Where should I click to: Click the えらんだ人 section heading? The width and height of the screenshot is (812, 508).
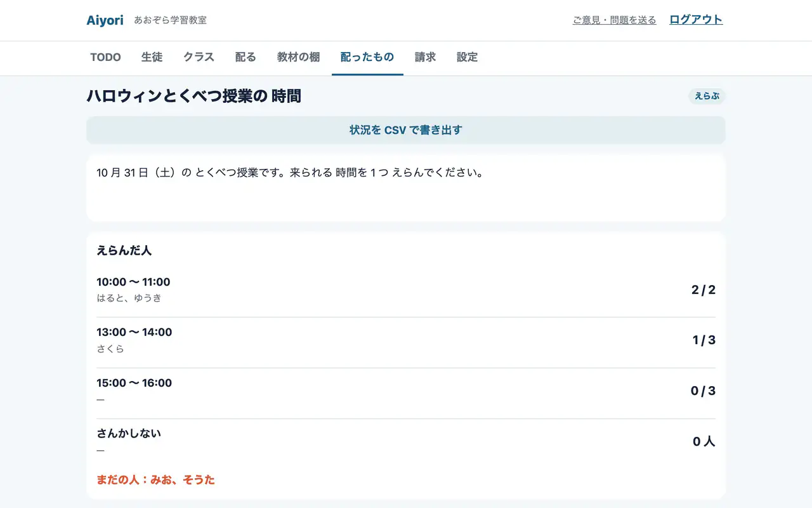pos(124,250)
